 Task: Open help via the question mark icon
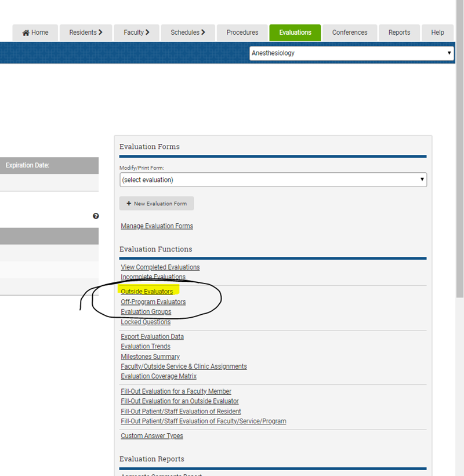(96, 216)
